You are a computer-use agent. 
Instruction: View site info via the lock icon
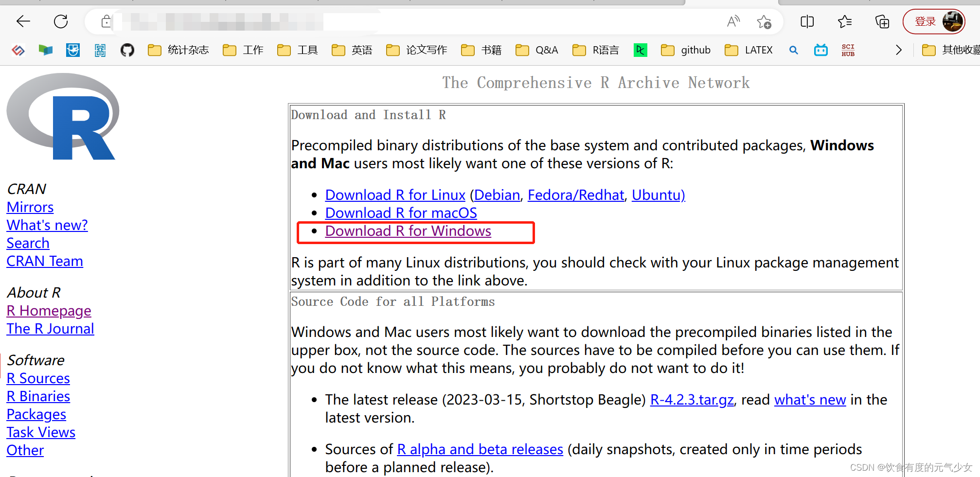coord(106,21)
